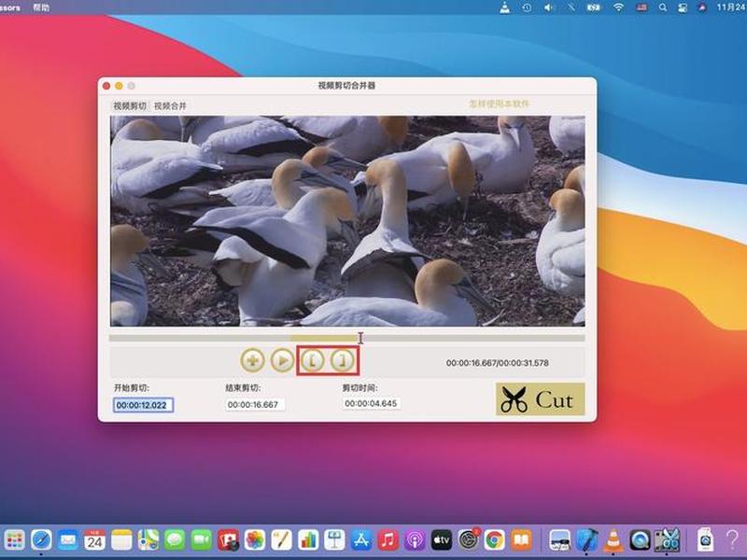Open Apple TV from the Dock
The image size is (747, 560).
(442, 540)
